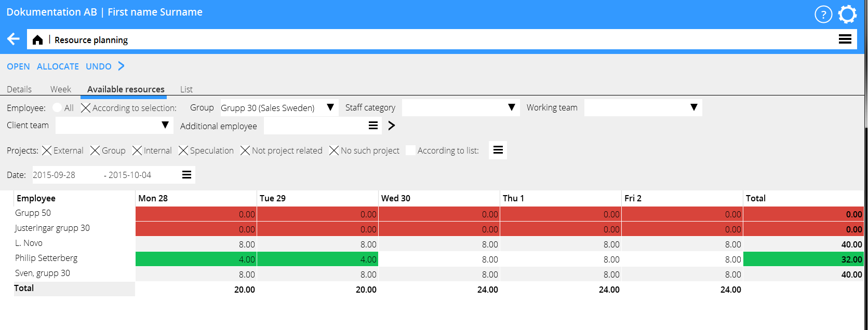
Task: Switch to the Week tab
Action: [x=61, y=89]
